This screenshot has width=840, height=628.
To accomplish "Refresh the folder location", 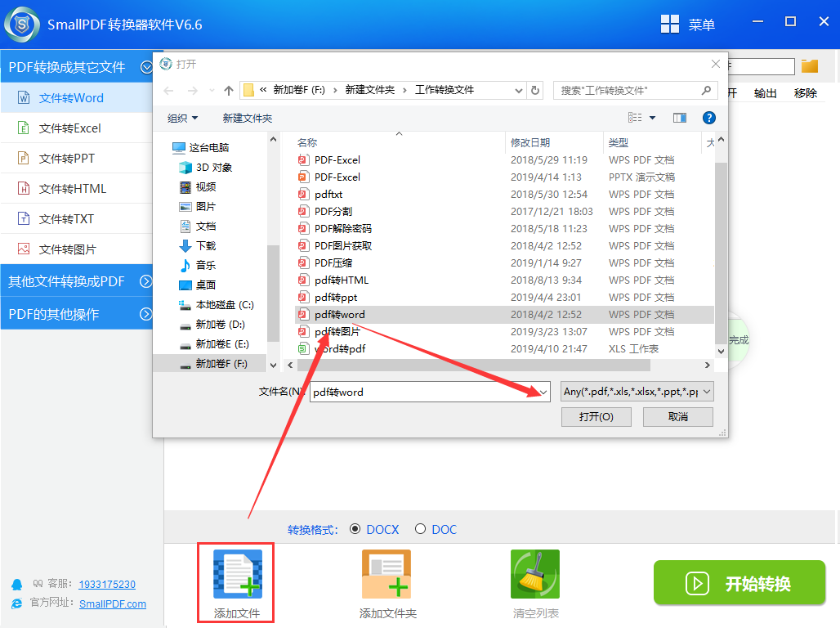I will point(534,90).
